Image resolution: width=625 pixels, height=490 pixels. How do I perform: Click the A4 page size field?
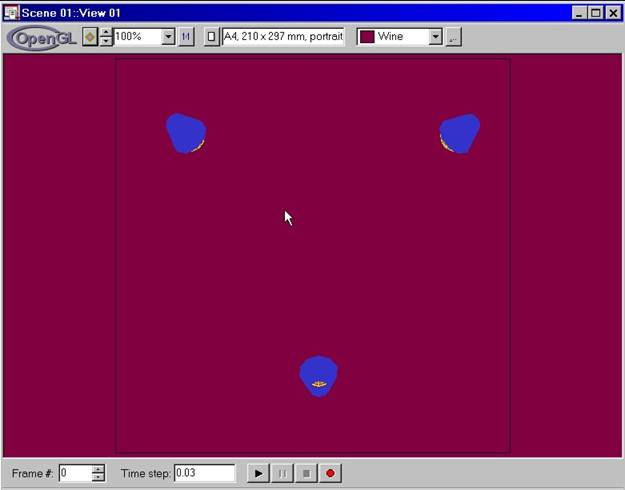click(283, 37)
